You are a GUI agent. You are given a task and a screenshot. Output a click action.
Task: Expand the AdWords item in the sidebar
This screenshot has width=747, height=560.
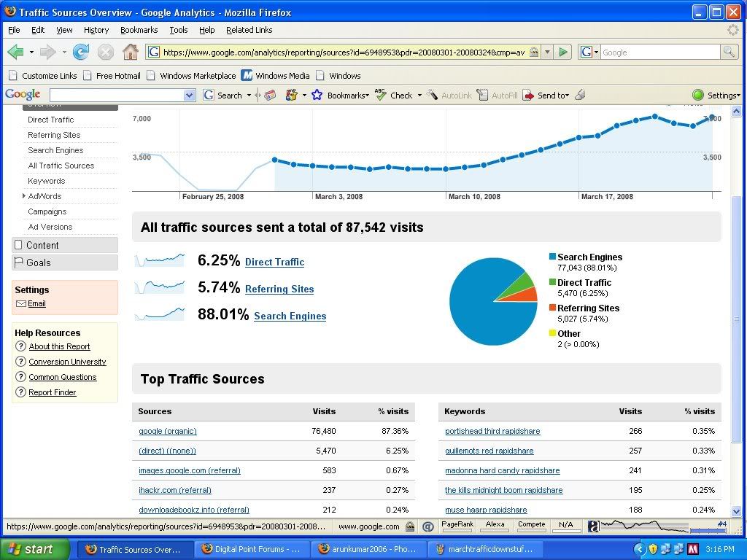point(24,196)
